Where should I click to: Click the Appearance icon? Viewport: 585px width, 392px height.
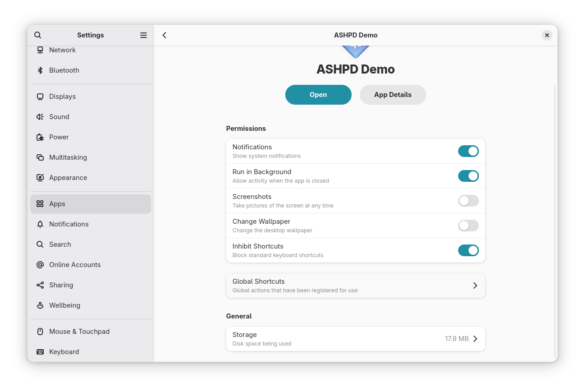click(x=40, y=178)
